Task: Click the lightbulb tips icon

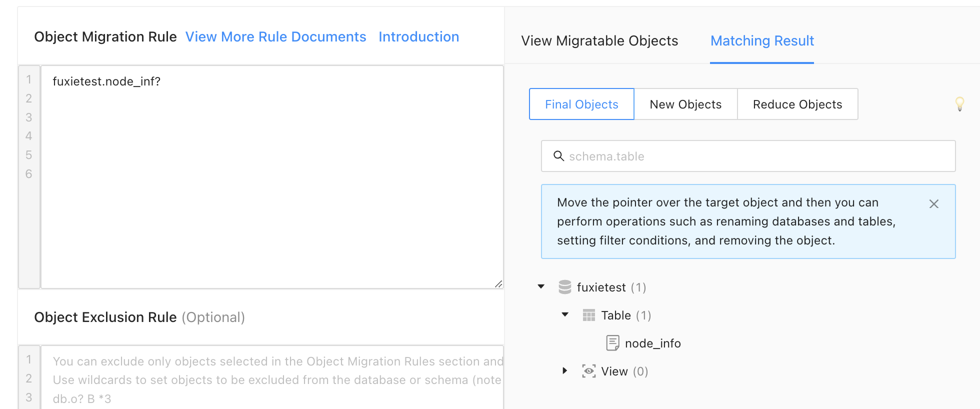Action: (959, 104)
